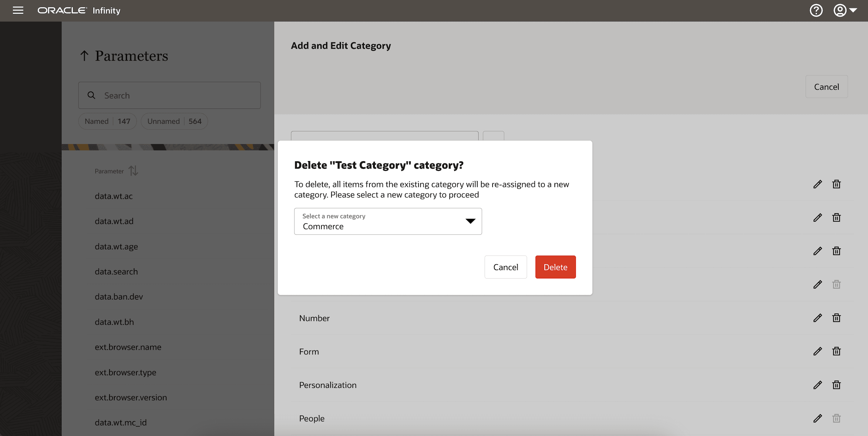This screenshot has width=868, height=436.
Task: Click the Parameter column header
Action: (x=109, y=171)
